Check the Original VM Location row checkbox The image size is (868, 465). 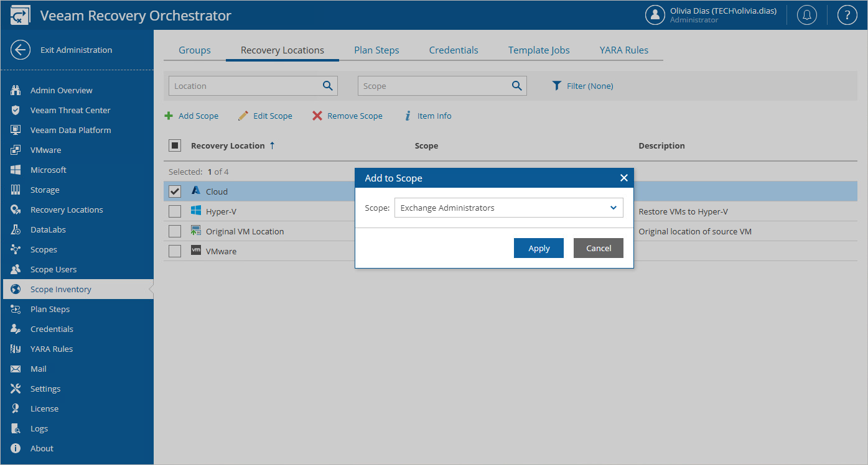(175, 231)
